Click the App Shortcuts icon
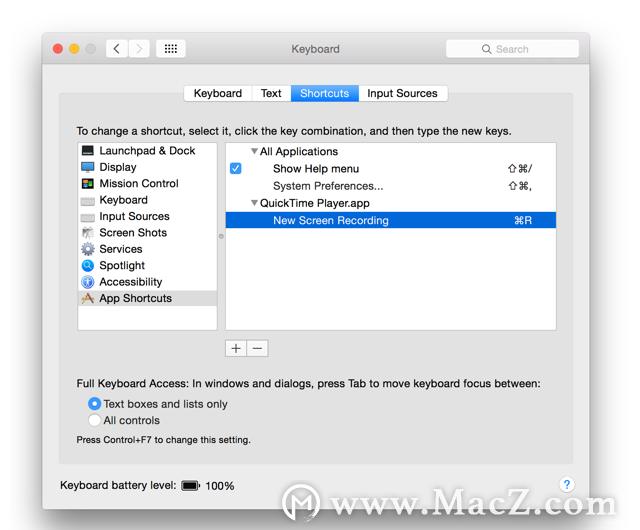This screenshot has height=530, width=640. click(87, 298)
